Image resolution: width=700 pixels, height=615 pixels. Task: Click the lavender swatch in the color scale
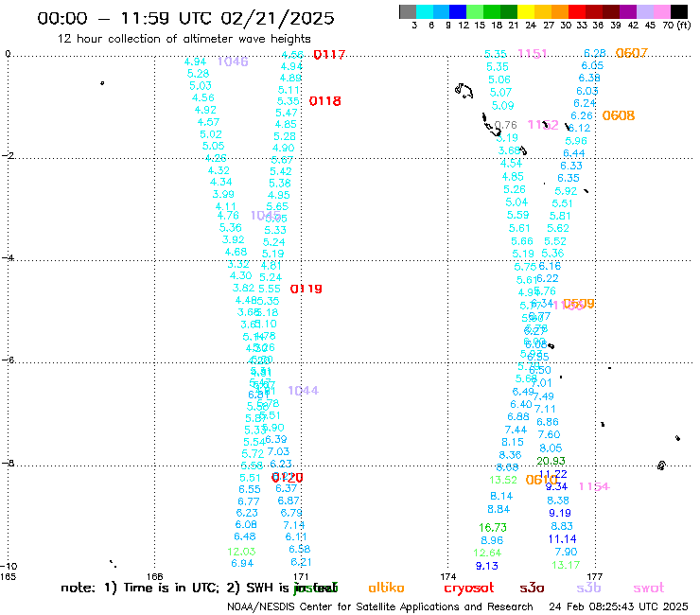click(x=645, y=11)
